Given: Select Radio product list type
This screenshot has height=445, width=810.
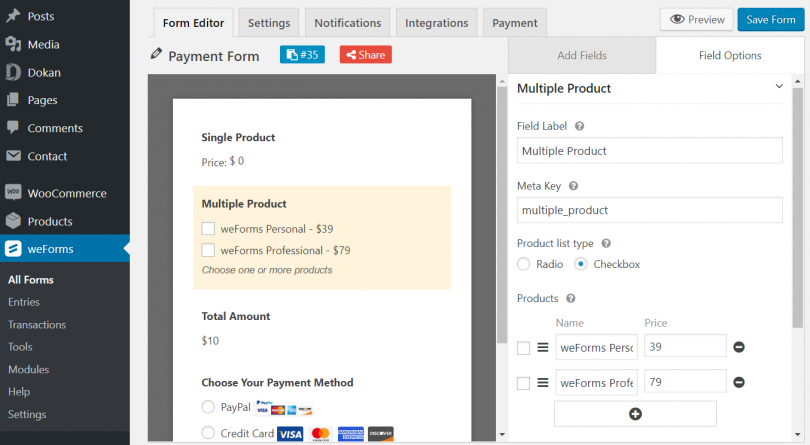Looking at the screenshot, I should coord(524,264).
